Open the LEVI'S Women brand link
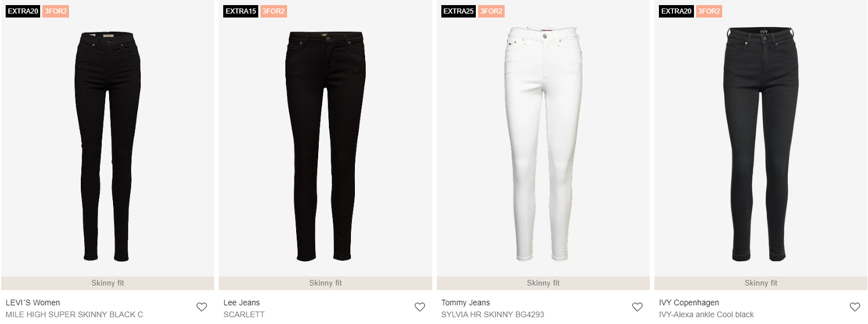The image size is (868, 324). (x=33, y=303)
